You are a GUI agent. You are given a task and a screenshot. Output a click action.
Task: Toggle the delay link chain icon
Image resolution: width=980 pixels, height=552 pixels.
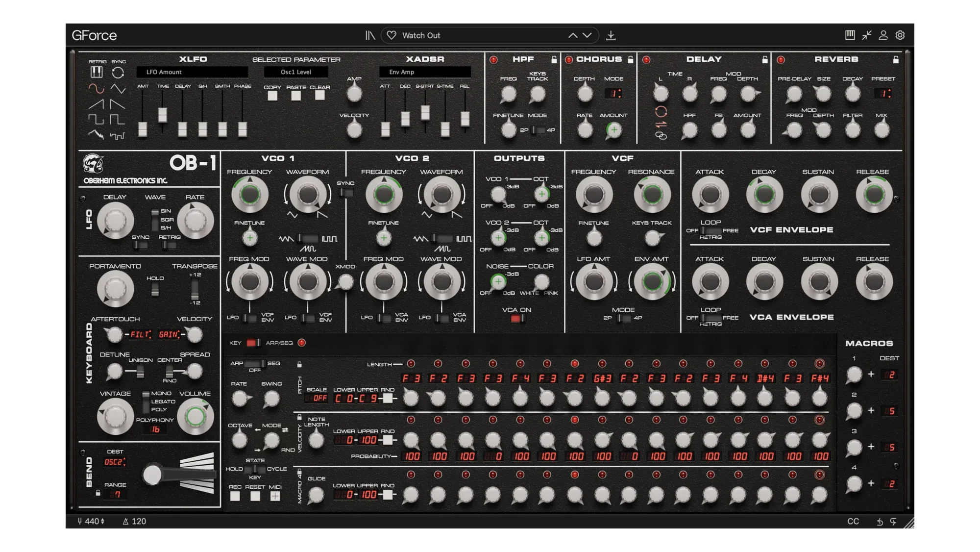click(x=661, y=136)
